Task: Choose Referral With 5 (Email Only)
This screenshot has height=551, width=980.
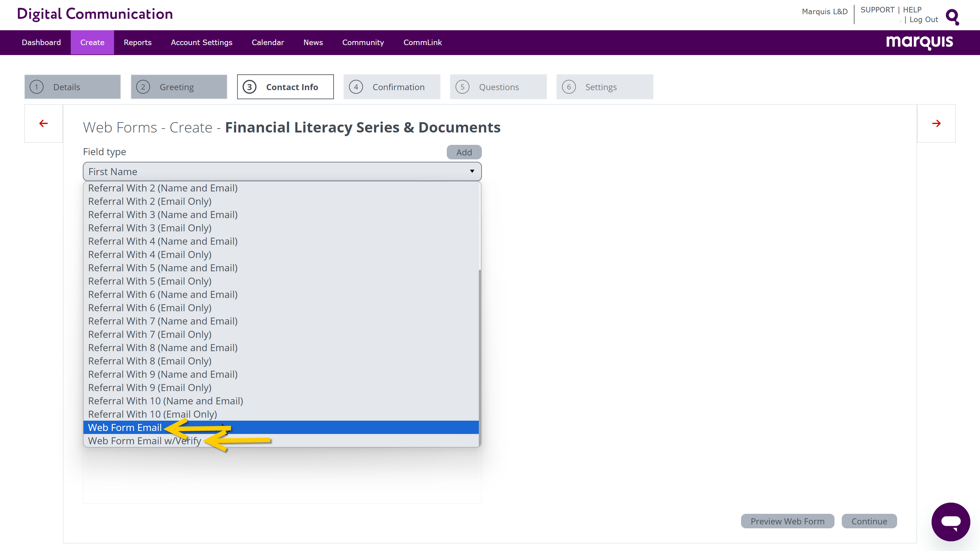Action: coord(281,281)
